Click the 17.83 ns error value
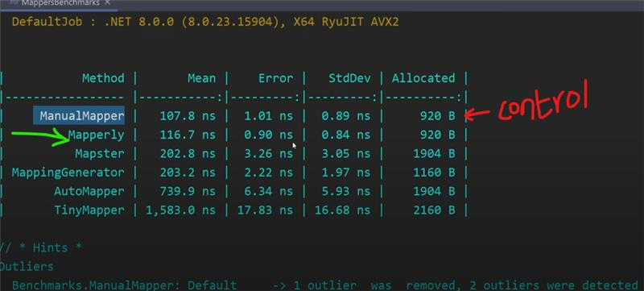 (x=266, y=210)
